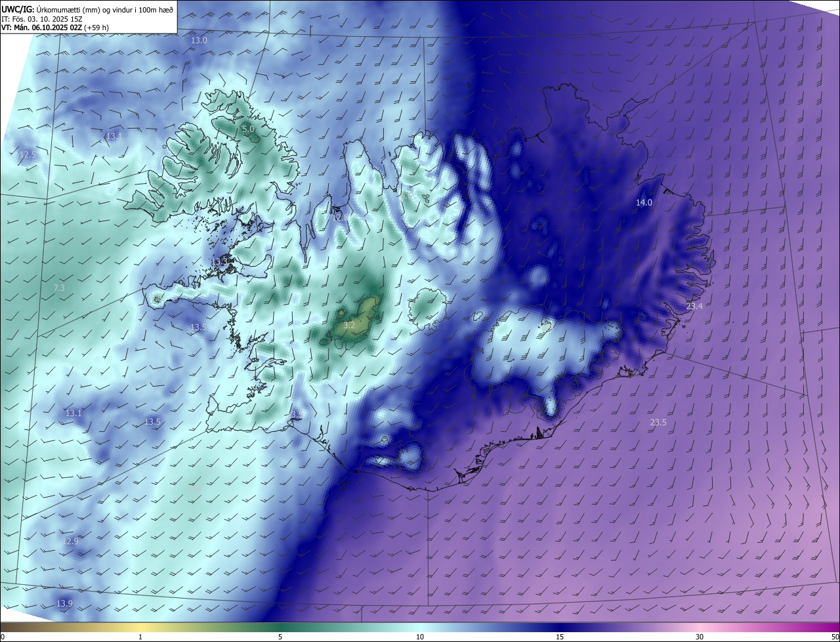
Task: Click the '13.3' value label on the map
Action: coord(219,261)
